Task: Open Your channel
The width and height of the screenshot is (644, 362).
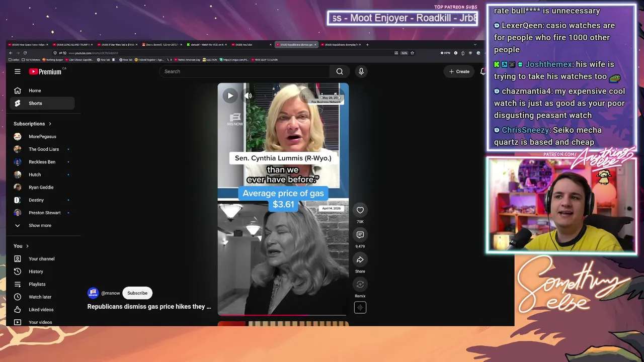Action: point(42,259)
